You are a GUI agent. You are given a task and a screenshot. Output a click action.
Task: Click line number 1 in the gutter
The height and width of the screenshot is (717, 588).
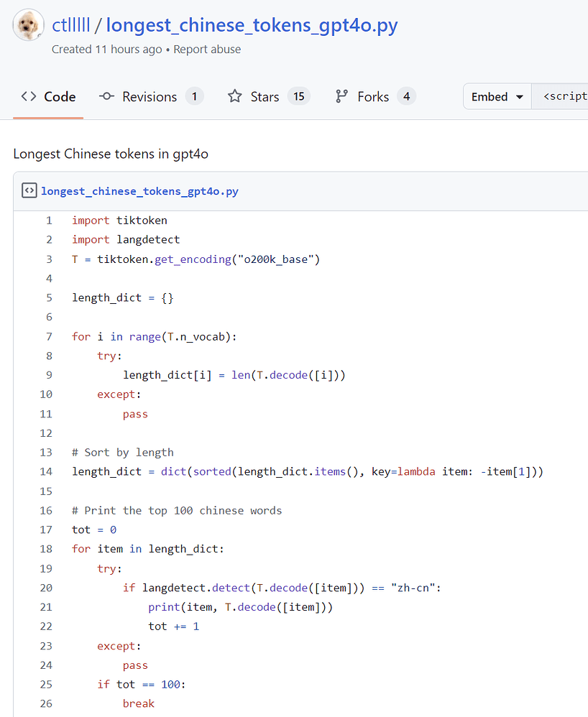(x=49, y=221)
